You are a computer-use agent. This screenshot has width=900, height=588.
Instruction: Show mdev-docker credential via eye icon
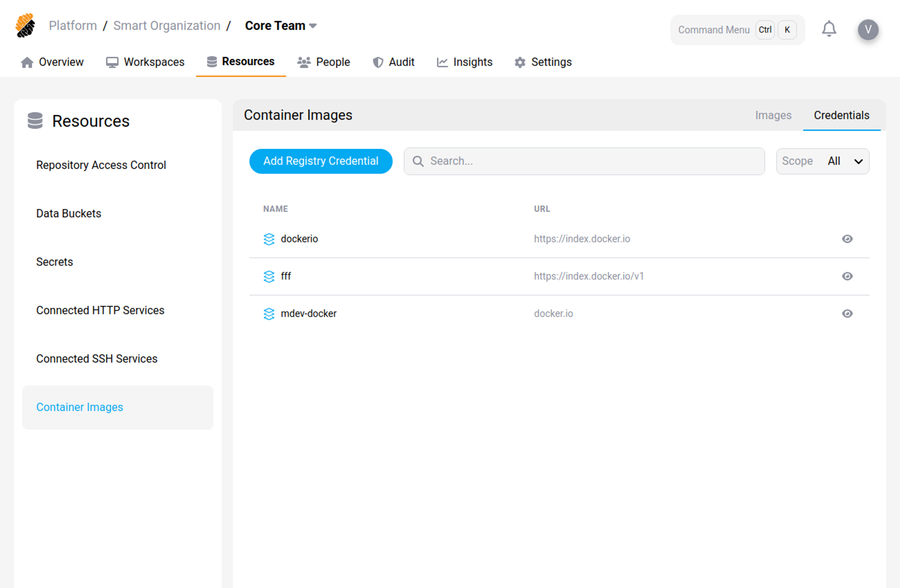(847, 314)
